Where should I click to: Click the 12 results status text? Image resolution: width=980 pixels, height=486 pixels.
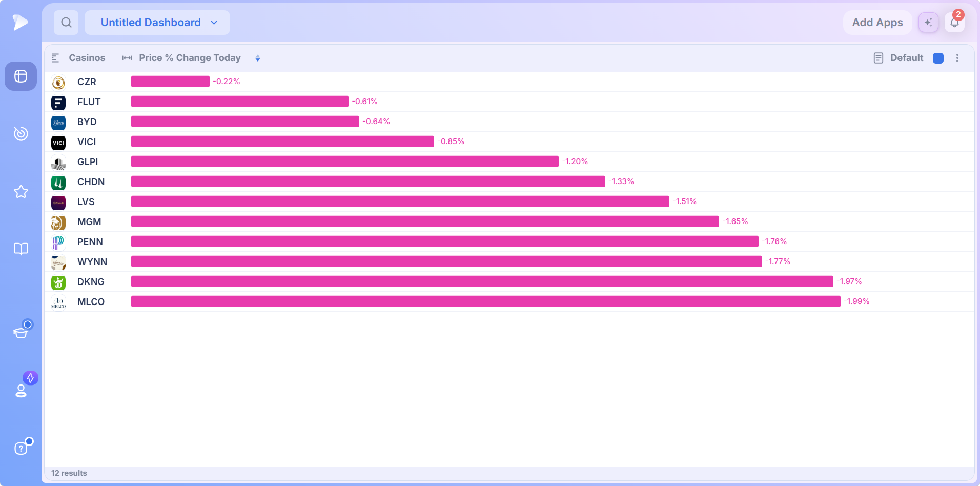69,473
